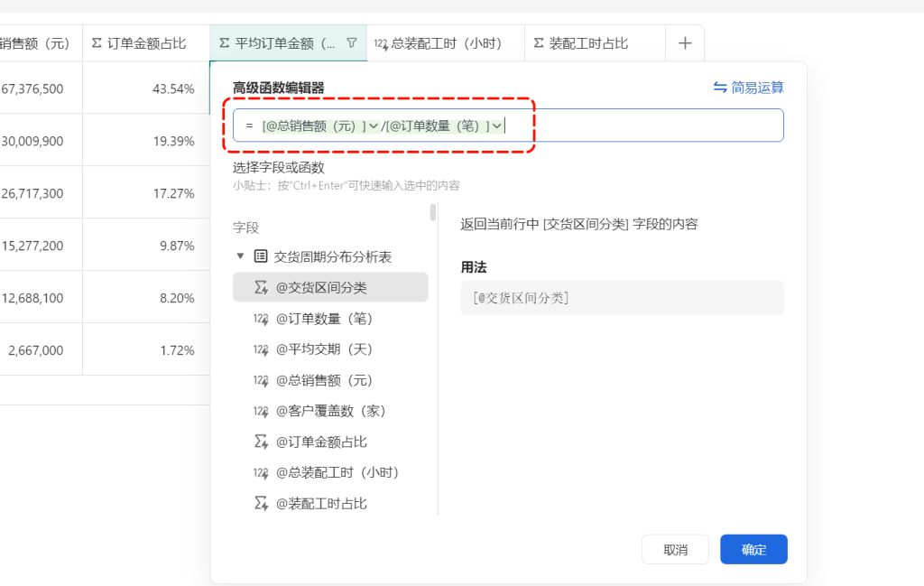
Task: Switch to 简易运算 mode
Action: 748,88
